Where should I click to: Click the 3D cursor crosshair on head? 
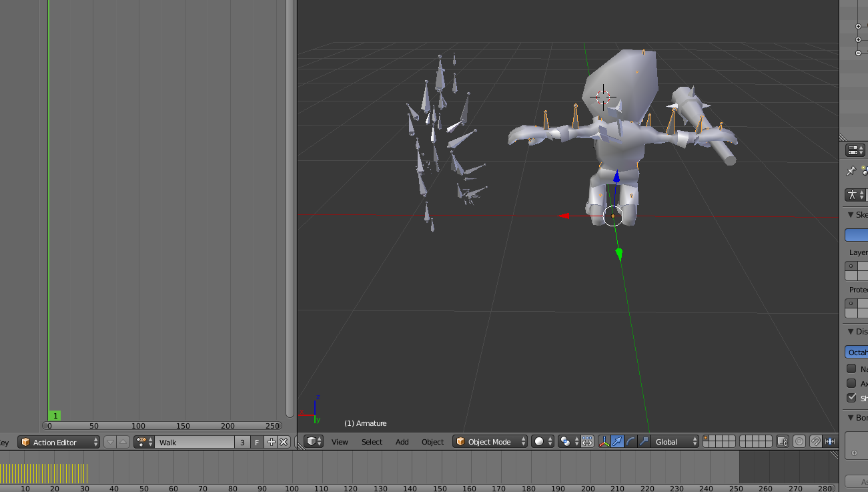click(x=603, y=97)
